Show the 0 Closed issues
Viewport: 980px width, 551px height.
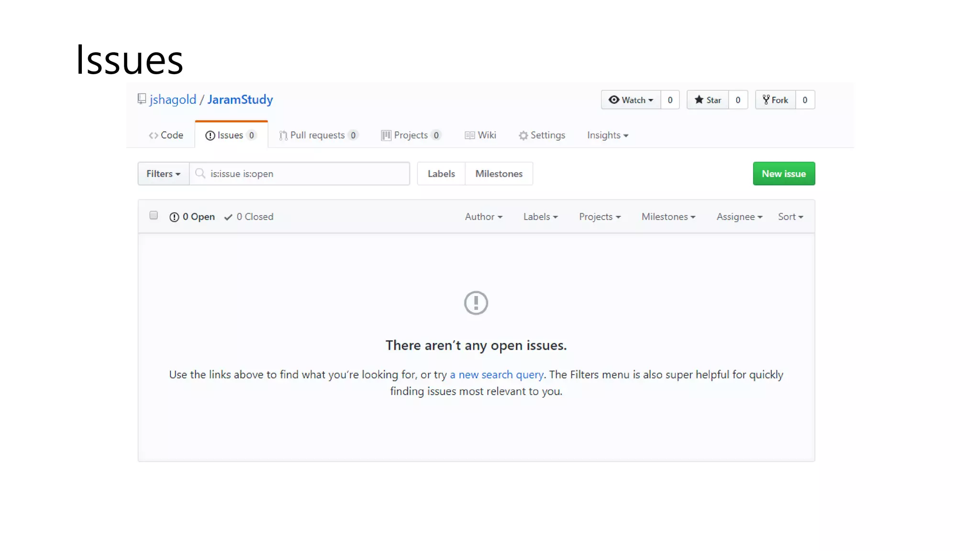click(x=249, y=217)
